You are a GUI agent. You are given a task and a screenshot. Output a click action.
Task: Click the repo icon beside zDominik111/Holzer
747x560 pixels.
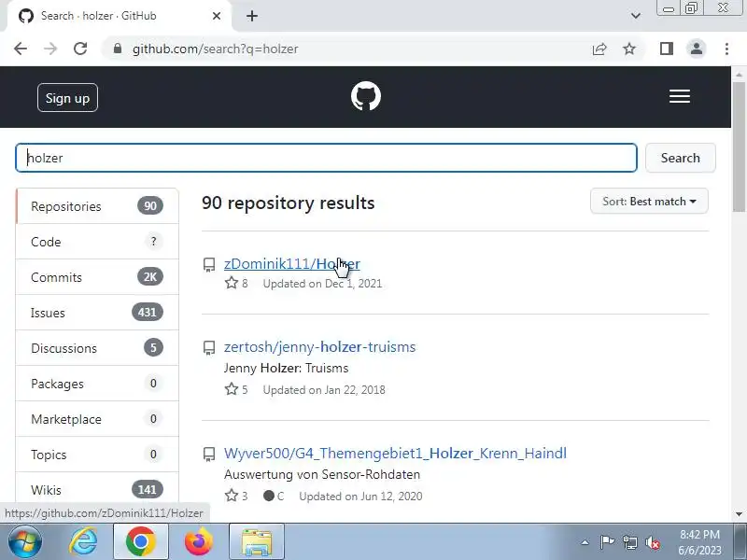click(208, 265)
